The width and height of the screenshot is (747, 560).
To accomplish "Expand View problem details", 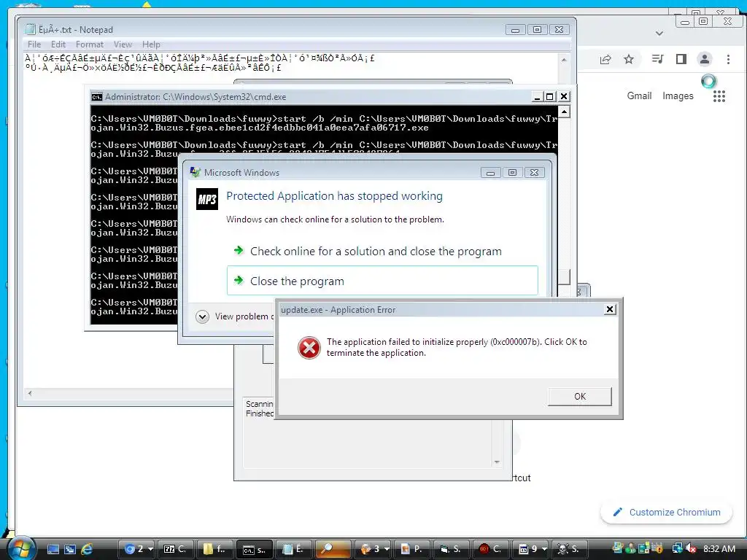I will tap(203, 316).
